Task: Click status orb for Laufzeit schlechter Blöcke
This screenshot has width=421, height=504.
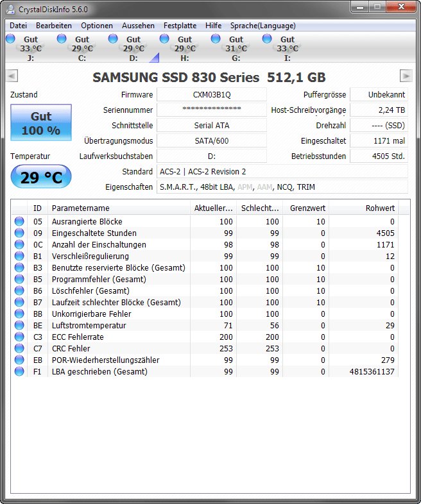Action: pos(19,302)
